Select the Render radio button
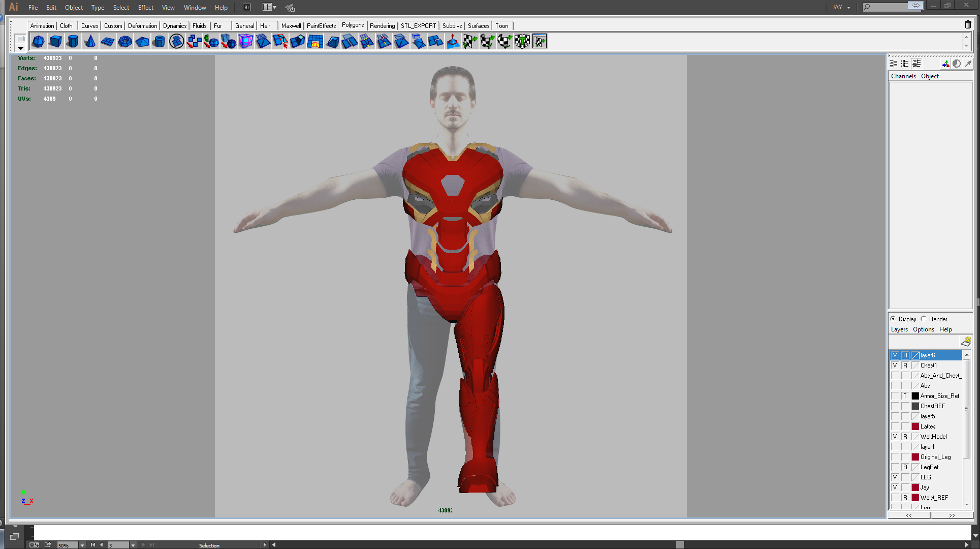Screen dimensions: 980x549 [x=923, y=319]
